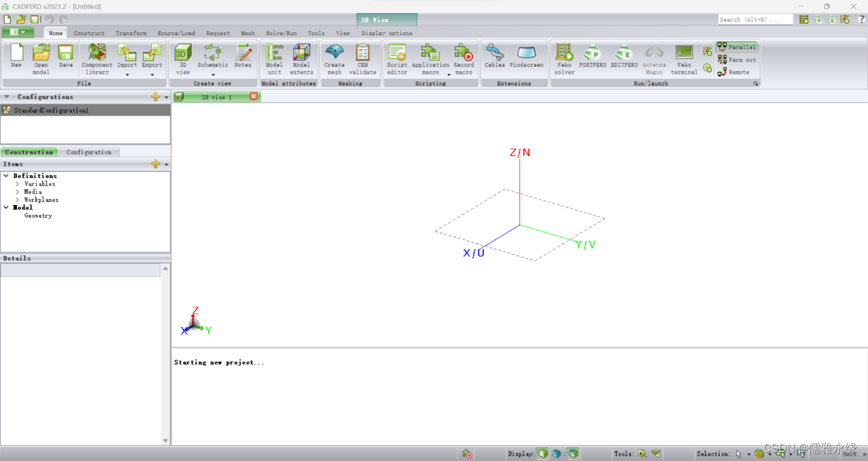Open the Cables extension
This screenshot has height=461, width=868.
click(495, 57)
